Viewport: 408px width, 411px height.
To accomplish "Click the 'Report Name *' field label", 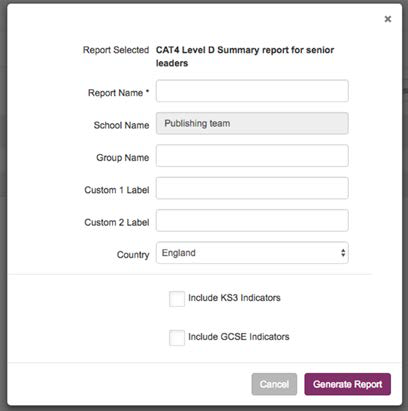I will tap(118, 93).
